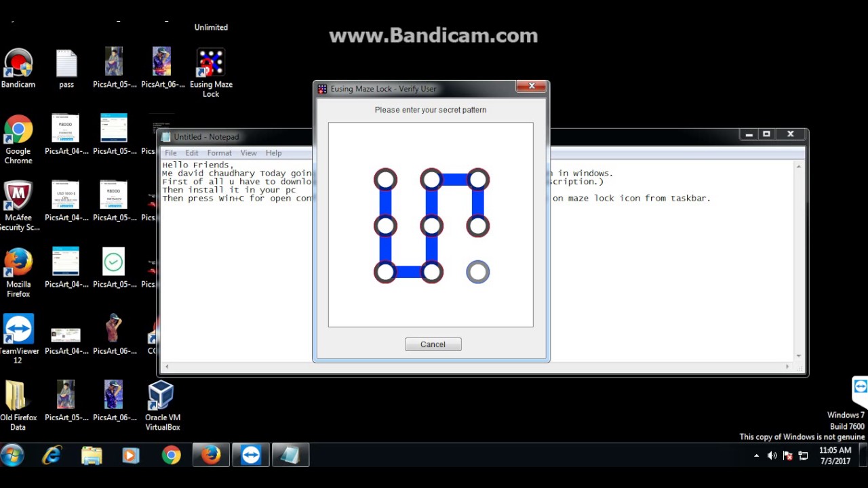868x488 pixels.
Task: Select the Oracle VM VirtualBox desktop icon
Action: 162,405
